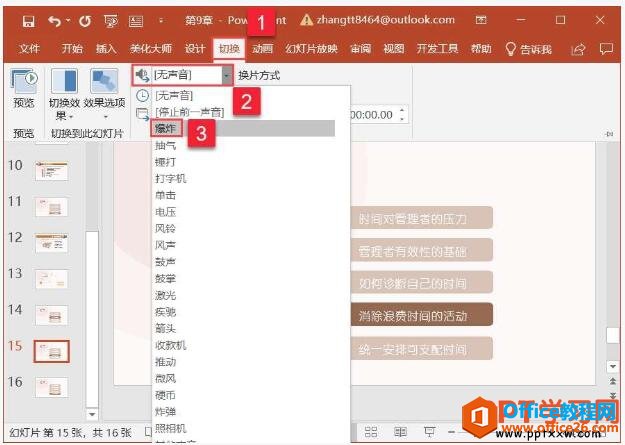This screenshot has width=625, height=445.
Task: Select the 捶打 sound option
Action: click(x=165, y=162)
